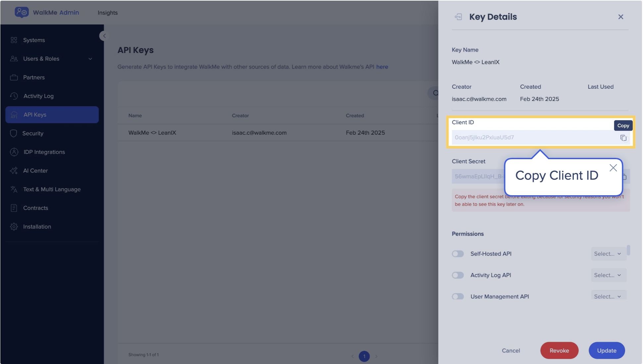Enable the User Management API toggle

pyautogui.click(x=458, y=296)
